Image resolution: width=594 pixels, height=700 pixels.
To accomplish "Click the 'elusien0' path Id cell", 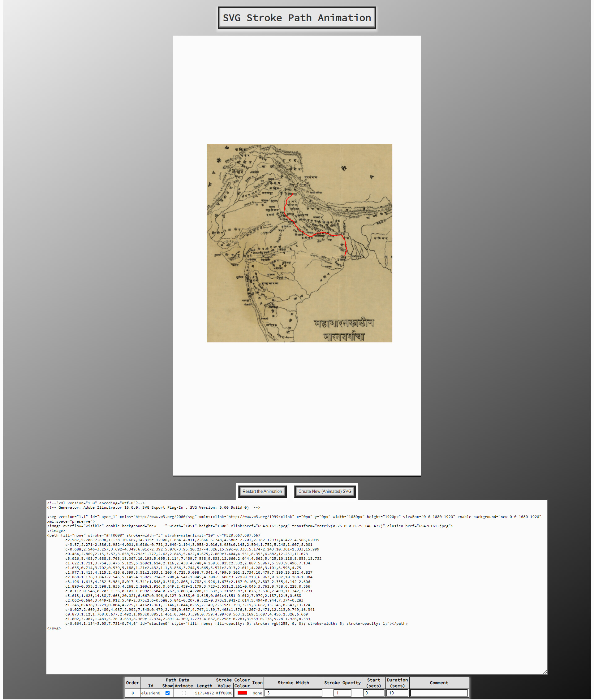I will pos(151,693).
